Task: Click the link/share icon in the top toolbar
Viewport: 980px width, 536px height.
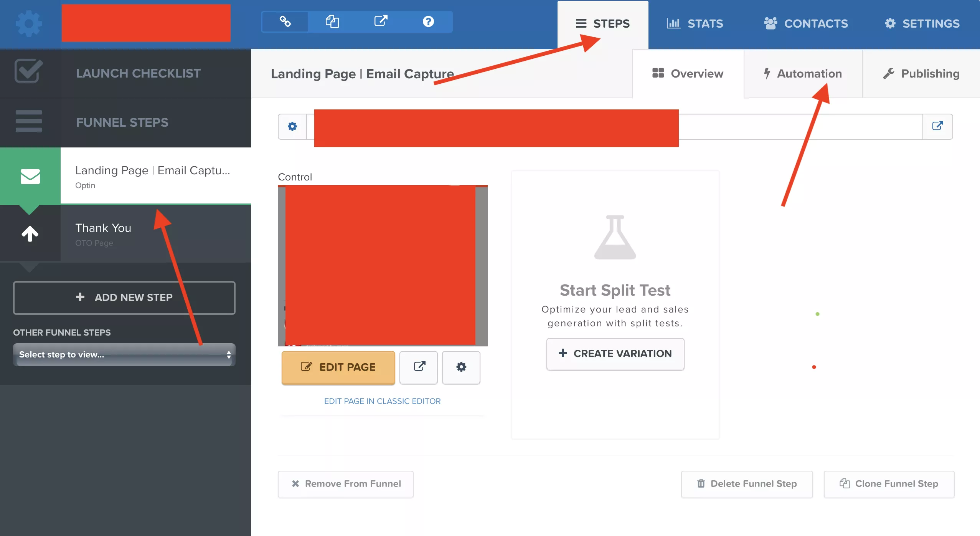Action: coord(284,22)
